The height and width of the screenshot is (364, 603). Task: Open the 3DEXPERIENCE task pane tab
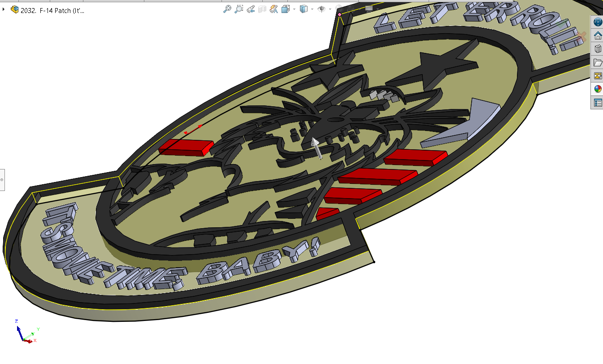[x=598, y=22]
